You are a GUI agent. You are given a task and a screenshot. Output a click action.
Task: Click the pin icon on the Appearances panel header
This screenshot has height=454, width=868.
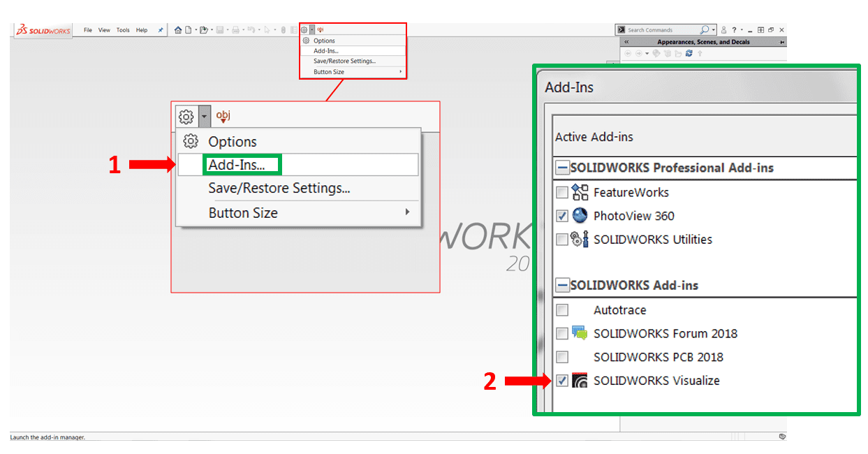782,42
